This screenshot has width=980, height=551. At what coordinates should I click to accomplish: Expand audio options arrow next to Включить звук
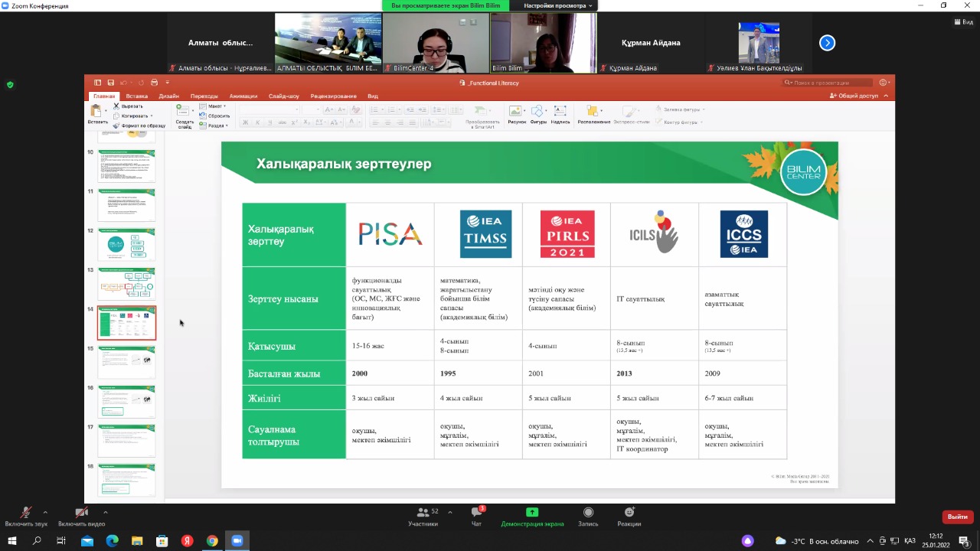[x=45, y=512]
